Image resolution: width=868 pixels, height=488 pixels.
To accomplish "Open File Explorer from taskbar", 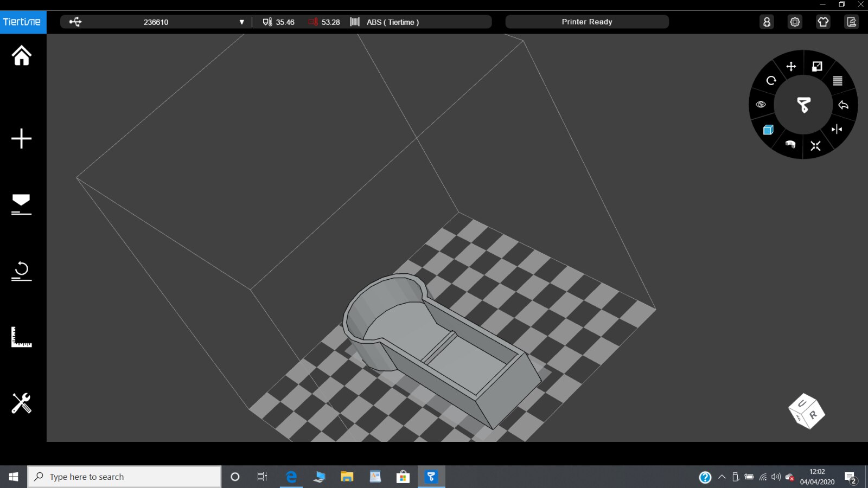I will pyautogui.click(x=347, y=477).
